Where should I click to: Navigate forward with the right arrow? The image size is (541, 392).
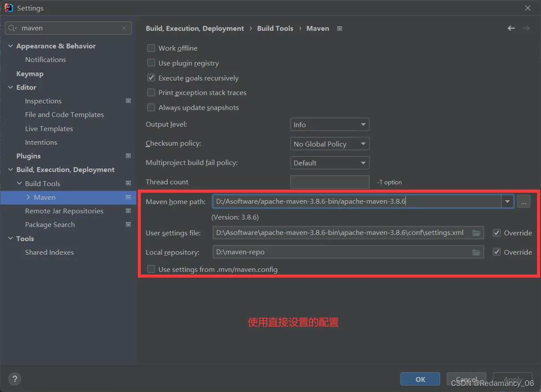526,28
